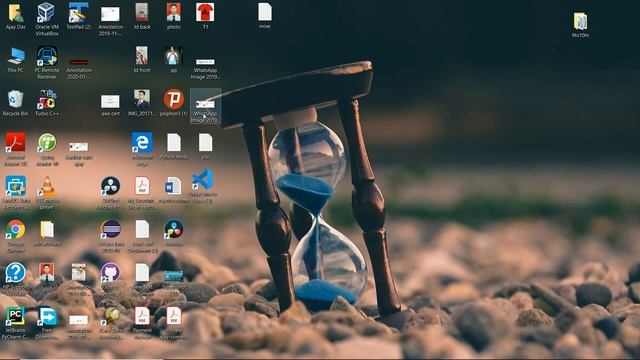Image resolution: width=640 pixels, height=360 pixels.
Task: Open VLC media player shortcut
Action: (x=47, y=192)
